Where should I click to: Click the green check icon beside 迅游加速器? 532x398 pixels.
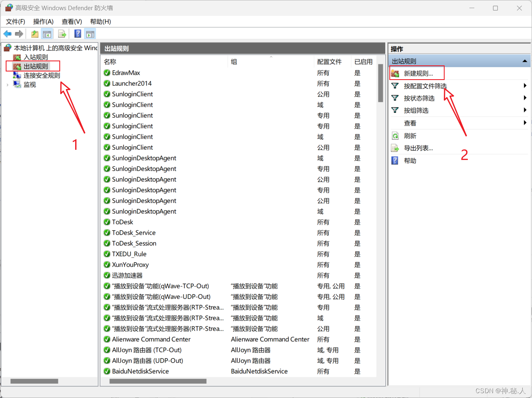pyautogui.click(x=107, y=275)
